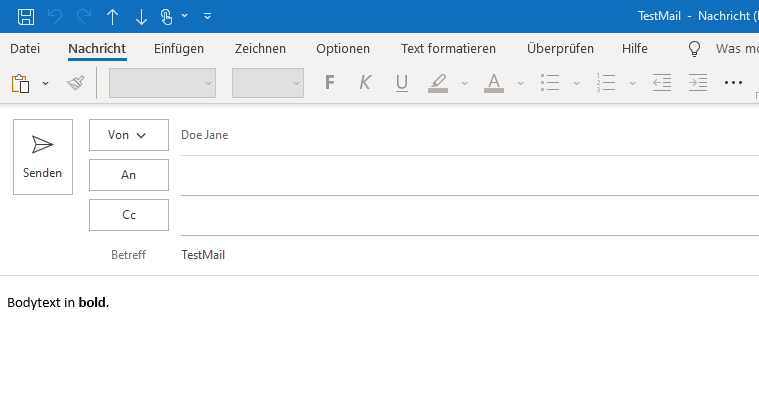
Task: Go to previous item with up arrow
Action: [x=112, y=16]
